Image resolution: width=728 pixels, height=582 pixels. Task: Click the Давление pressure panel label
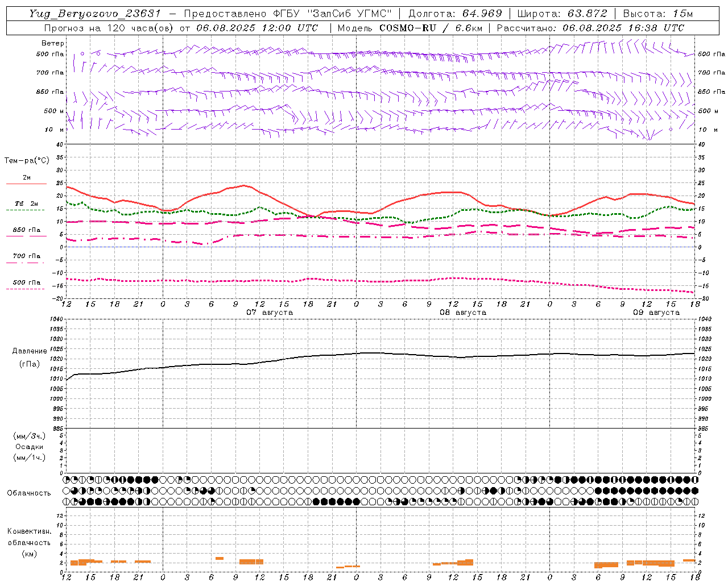(x=30, y=351)
